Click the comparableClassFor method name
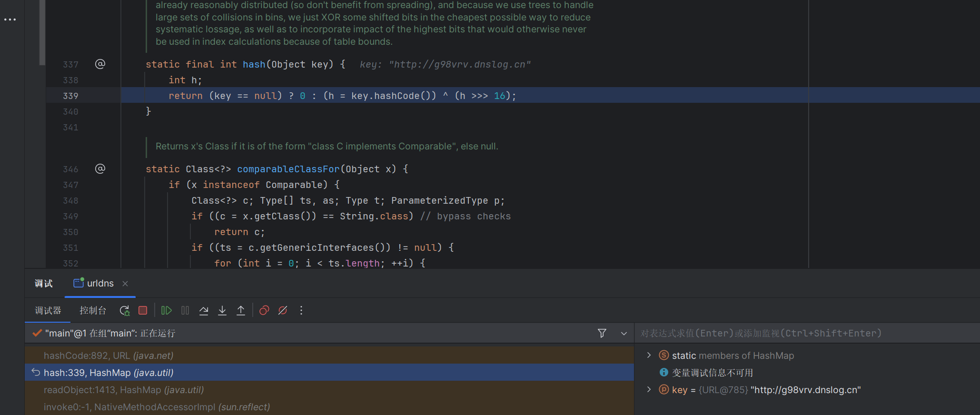The image size is (980, 415). (288, 169)
